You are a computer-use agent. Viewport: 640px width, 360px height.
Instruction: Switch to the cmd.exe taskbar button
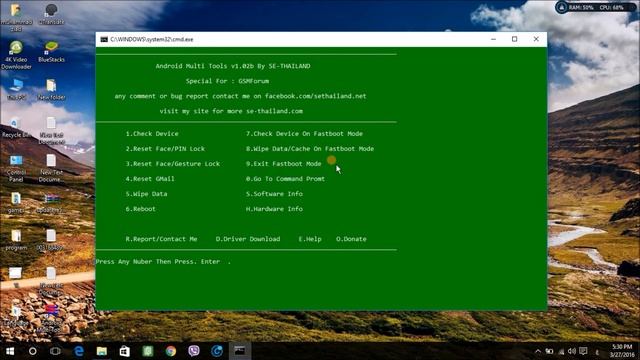[x=240, y=351]
